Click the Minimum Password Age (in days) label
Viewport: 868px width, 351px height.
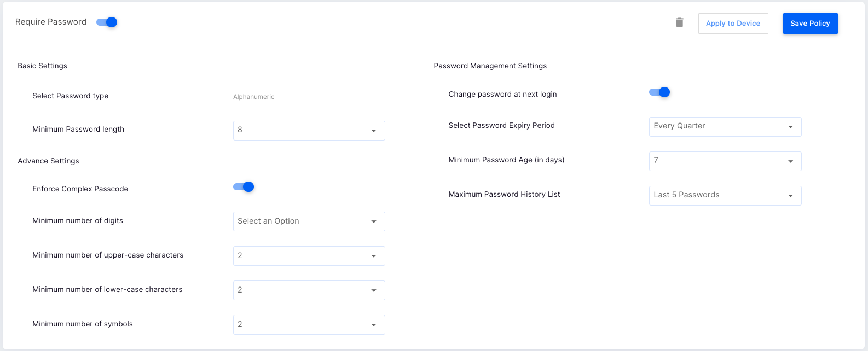pyautogui.click(x=506, y=160)
